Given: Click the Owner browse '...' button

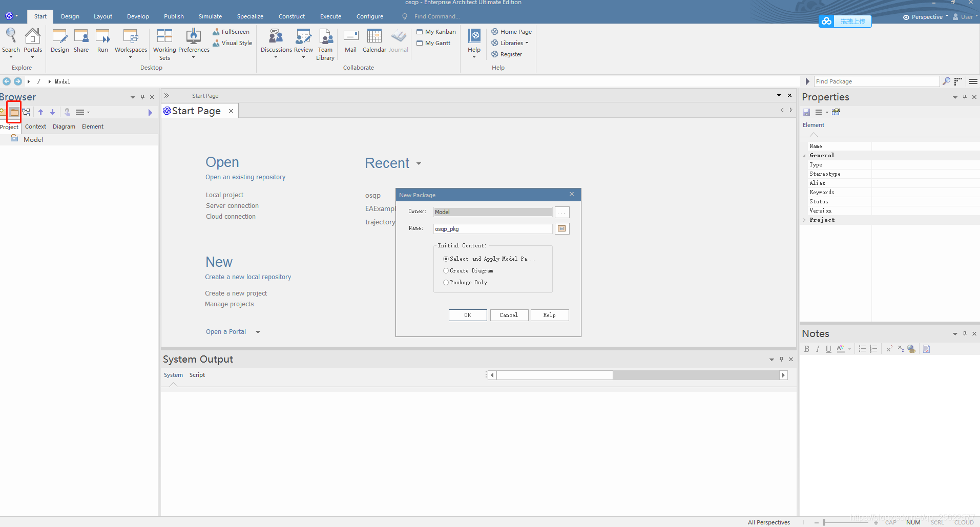Looking at the screenshot, I should [x=562, y=213].
